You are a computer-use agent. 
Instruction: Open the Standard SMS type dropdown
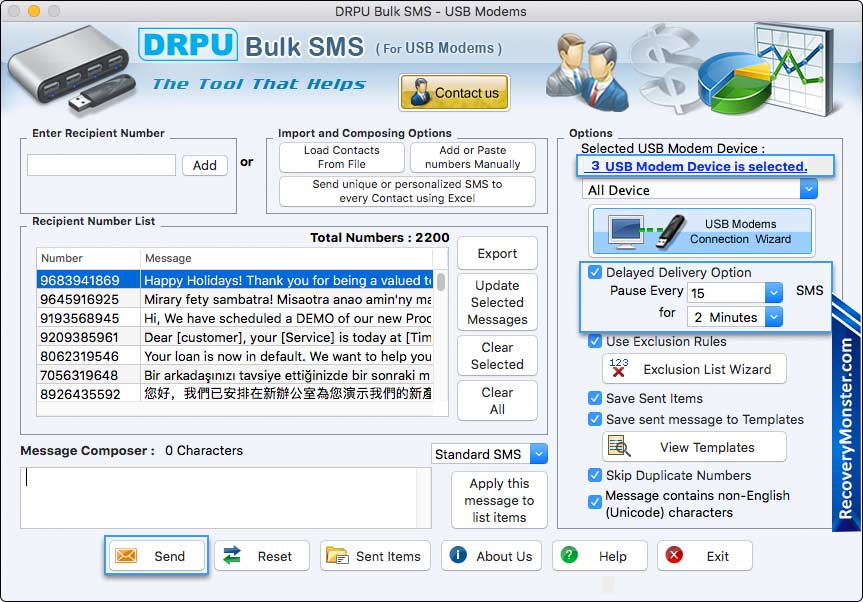(539, 453)
